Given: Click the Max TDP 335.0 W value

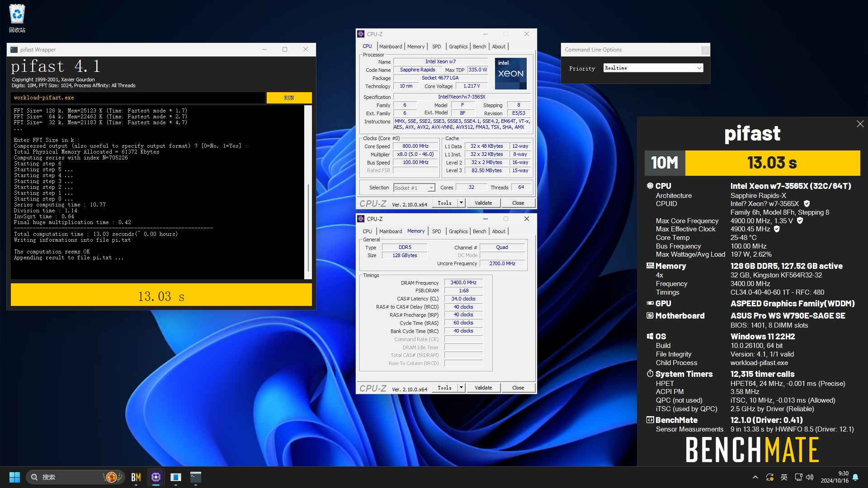Looking at the screenshot, I should [478, 70].
